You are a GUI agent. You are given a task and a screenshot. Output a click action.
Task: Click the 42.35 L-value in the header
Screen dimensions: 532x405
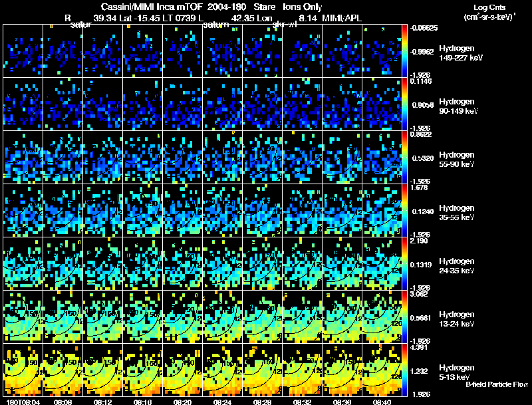[x=243, y=18]
